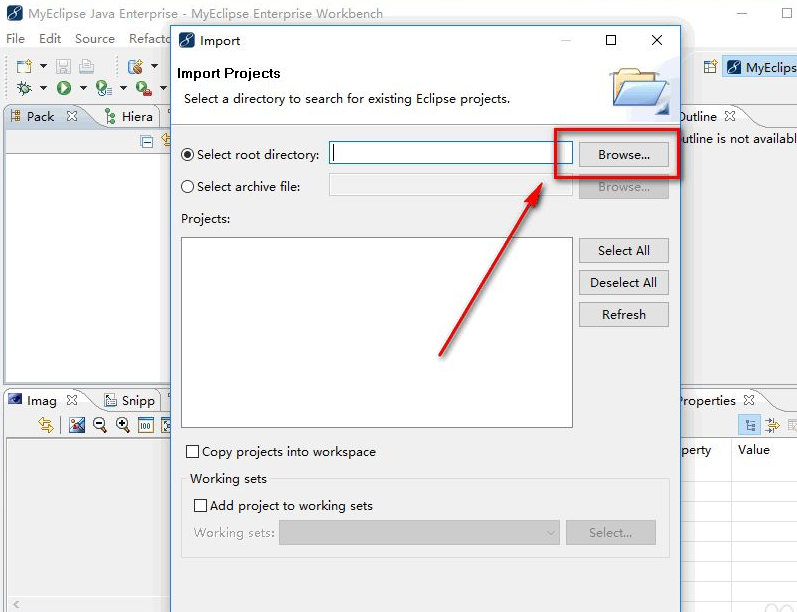
Task: Expand the dropdown next to the Debug icon
Action: pyautogui.click(x=43, y=88)
